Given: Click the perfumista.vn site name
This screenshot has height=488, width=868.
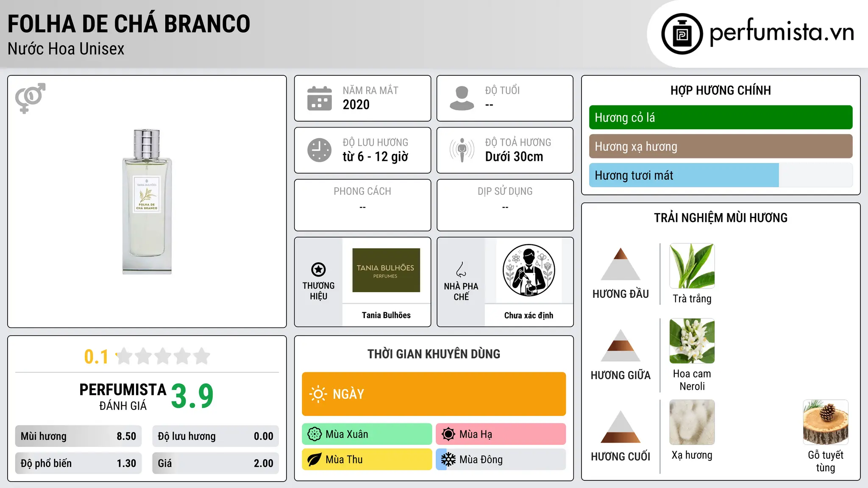Looking at the screenshot, I should (782, 32).
